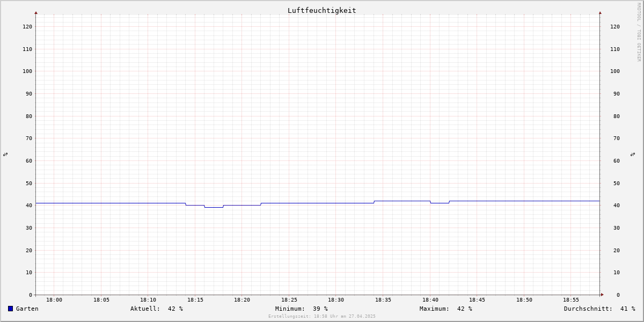
Task: Select the Minimum: 39 % value
Action: click(302, 309)
